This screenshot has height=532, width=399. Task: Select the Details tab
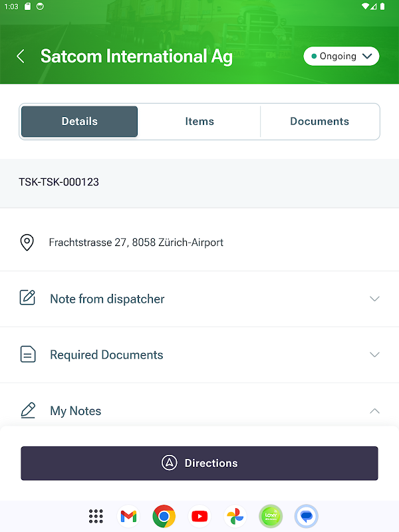pyautogui.click(x=80, y=122)
